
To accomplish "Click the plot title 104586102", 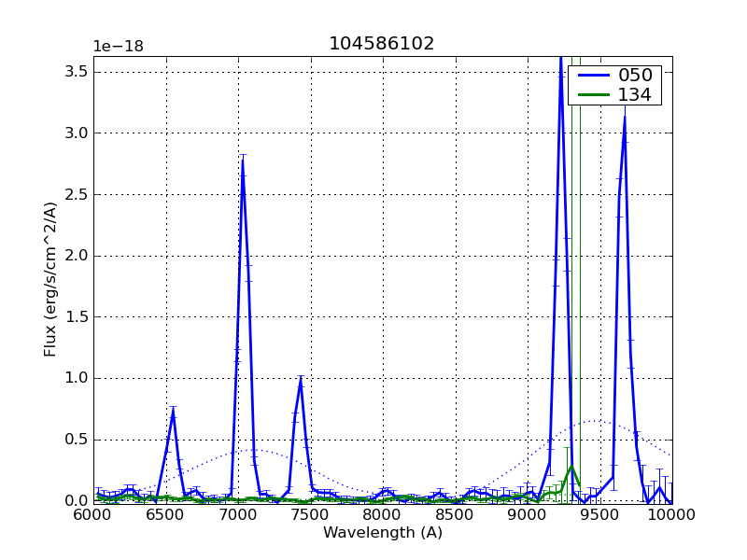I will (x=381, y=44).
